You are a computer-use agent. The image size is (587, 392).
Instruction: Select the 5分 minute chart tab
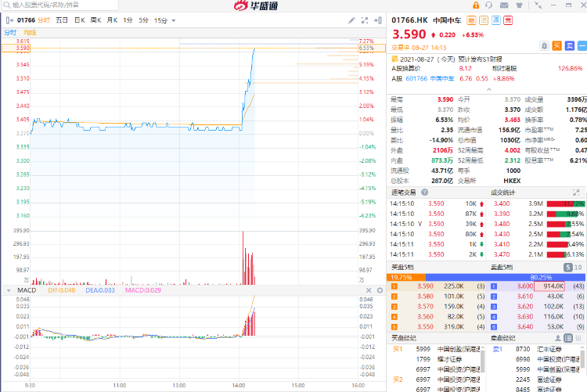click(x=144, y=20)
